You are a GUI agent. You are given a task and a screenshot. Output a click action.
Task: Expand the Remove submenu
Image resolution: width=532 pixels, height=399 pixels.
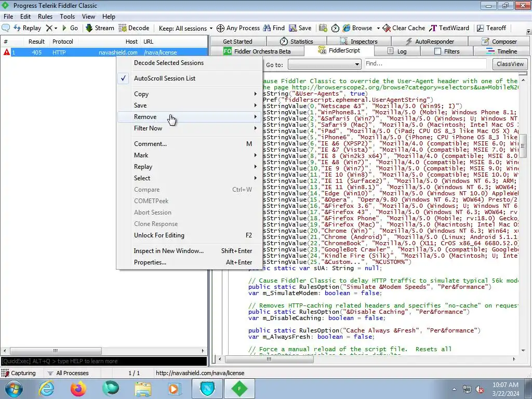click(189, 117)
